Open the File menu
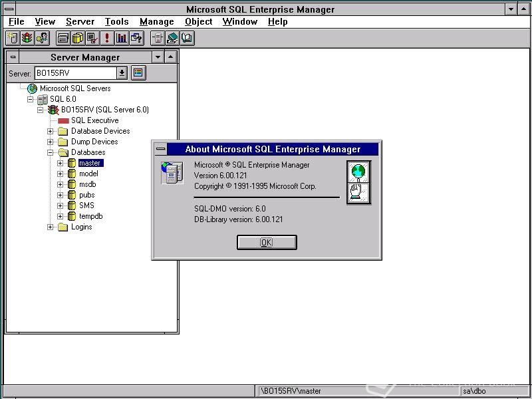The image size is (532, 399). 16,22
